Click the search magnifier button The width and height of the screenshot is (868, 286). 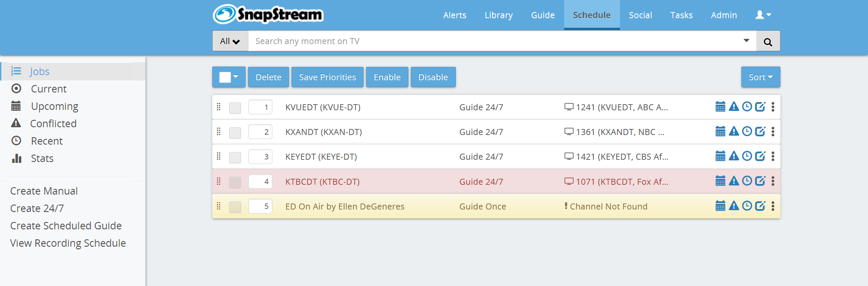(768, 41)
